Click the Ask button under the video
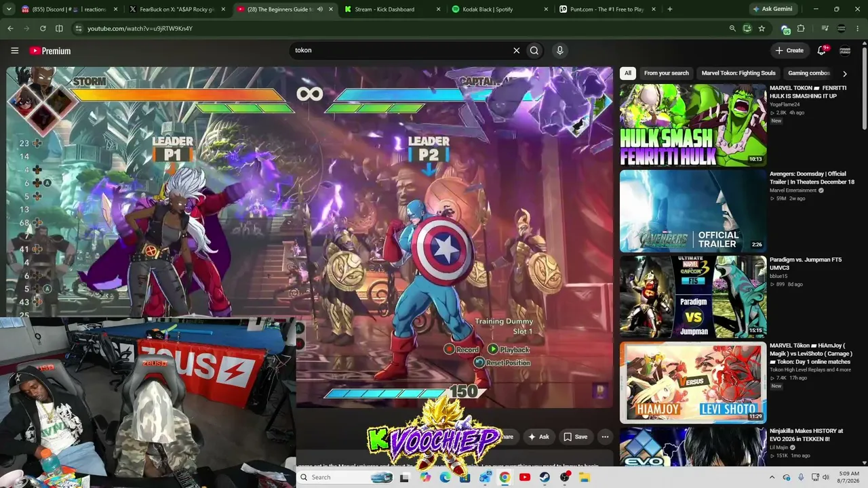The width and height of the screenshot is (868, 488). [x=538, y=437]
